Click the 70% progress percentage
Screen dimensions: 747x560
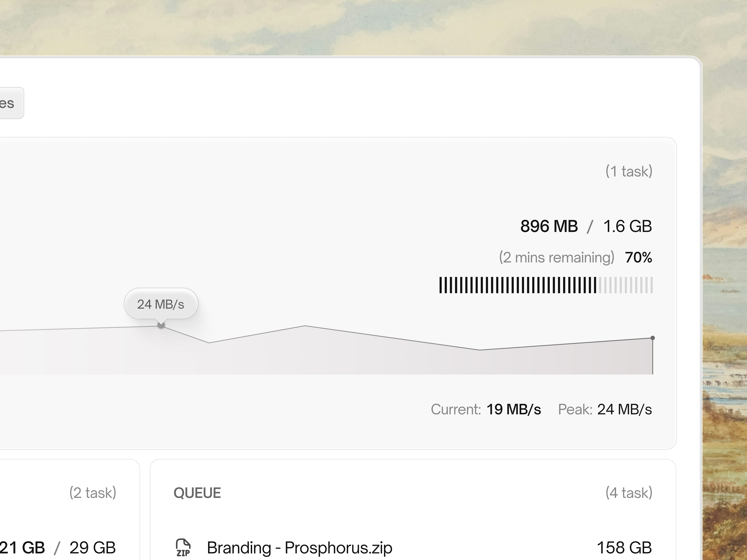click(x=638, y=258)
